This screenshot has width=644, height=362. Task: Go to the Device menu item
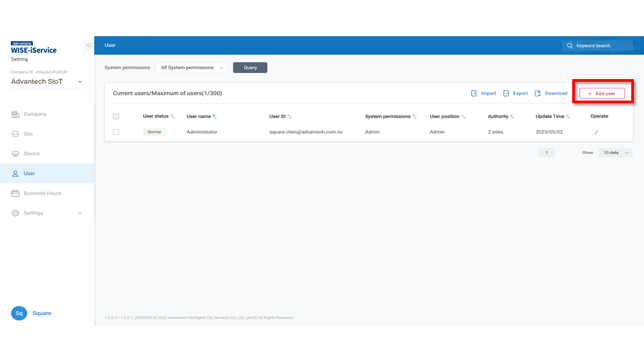[x=32, y=154]
